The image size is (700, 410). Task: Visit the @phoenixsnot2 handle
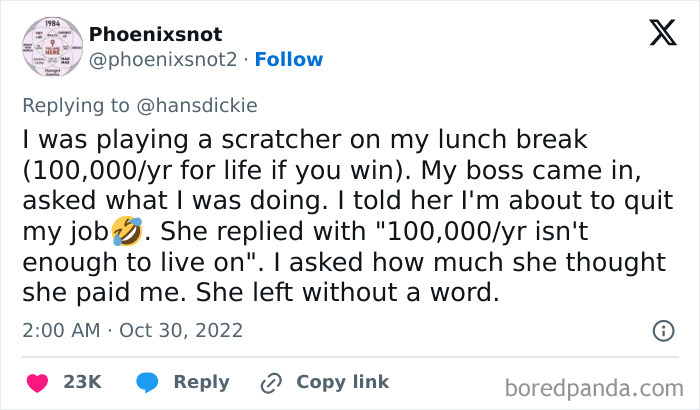click(163, 60)
